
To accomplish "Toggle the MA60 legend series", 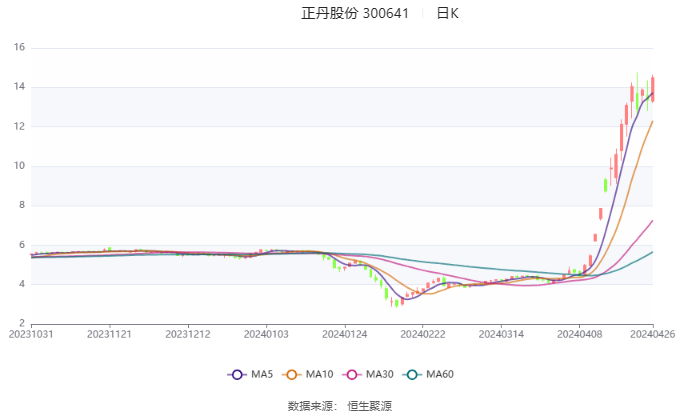I will click(x=428, y=374).
